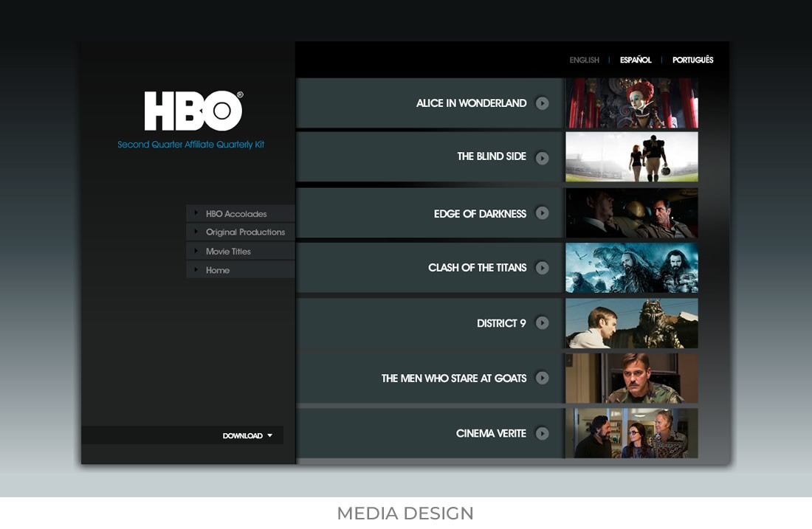Image resolution: width=812 pixels, height=529 pixels.
Task: Select The Men Who Stare at Goats title
Action: click(454, 378)
